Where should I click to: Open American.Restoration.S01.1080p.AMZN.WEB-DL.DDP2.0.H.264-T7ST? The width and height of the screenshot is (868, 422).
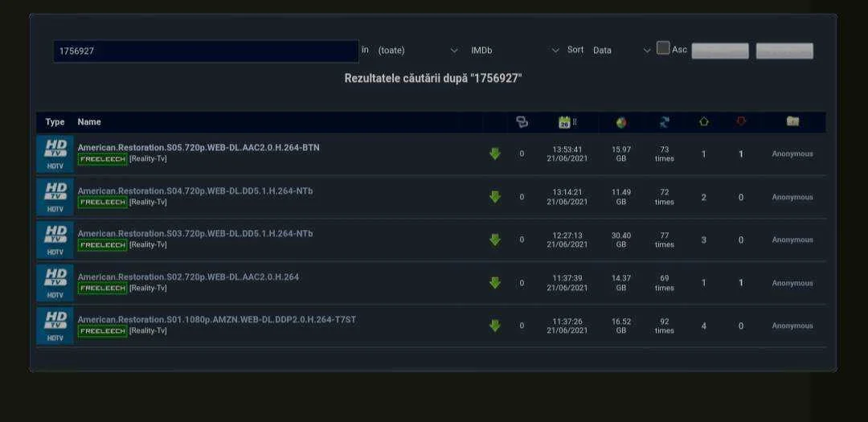click(x=216, y=320)
